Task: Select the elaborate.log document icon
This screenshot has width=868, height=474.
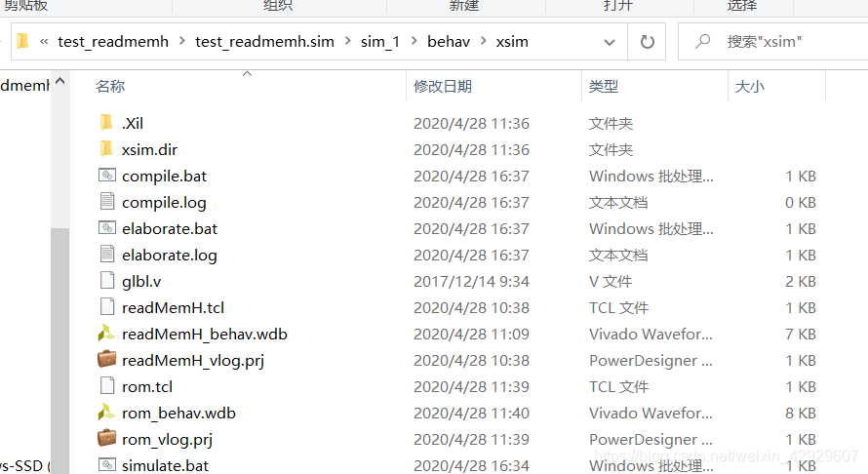Action: pos(107,254)
